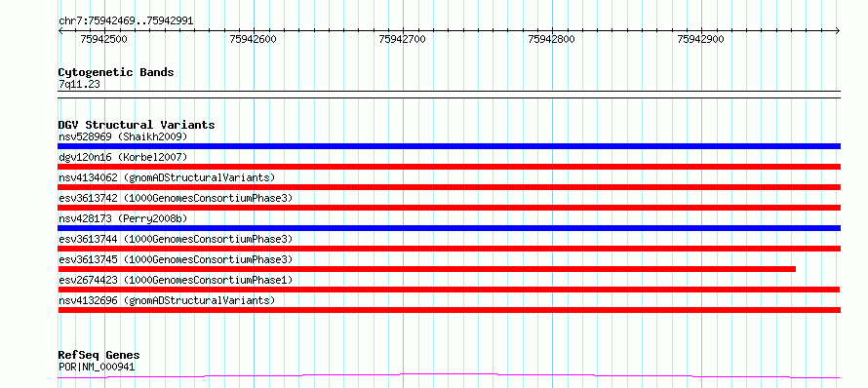Open the nsv4134062 gnomAD variant bar
This screenshot has width=868, height=388.
(x=449, y=187)
